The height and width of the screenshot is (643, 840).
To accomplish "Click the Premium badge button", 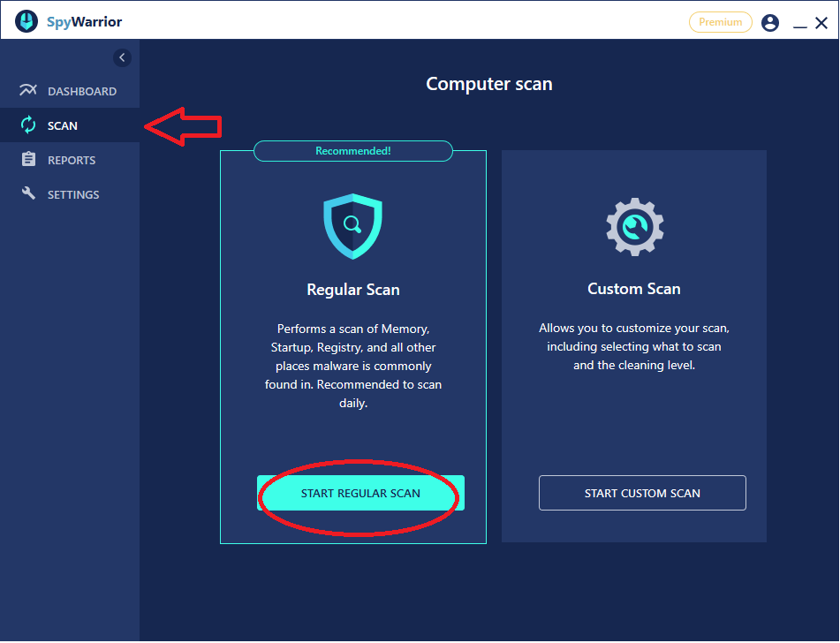I will [720, 22].
